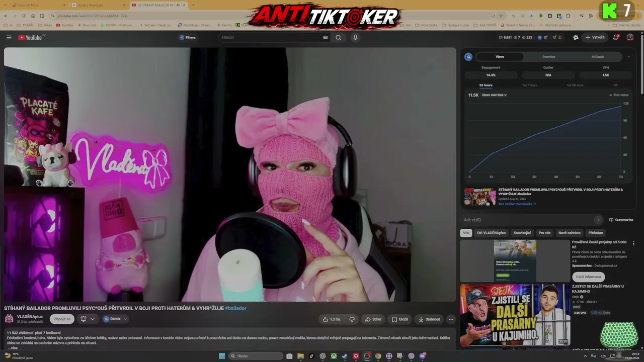Go to the YouTube home logo

[31, 37]
